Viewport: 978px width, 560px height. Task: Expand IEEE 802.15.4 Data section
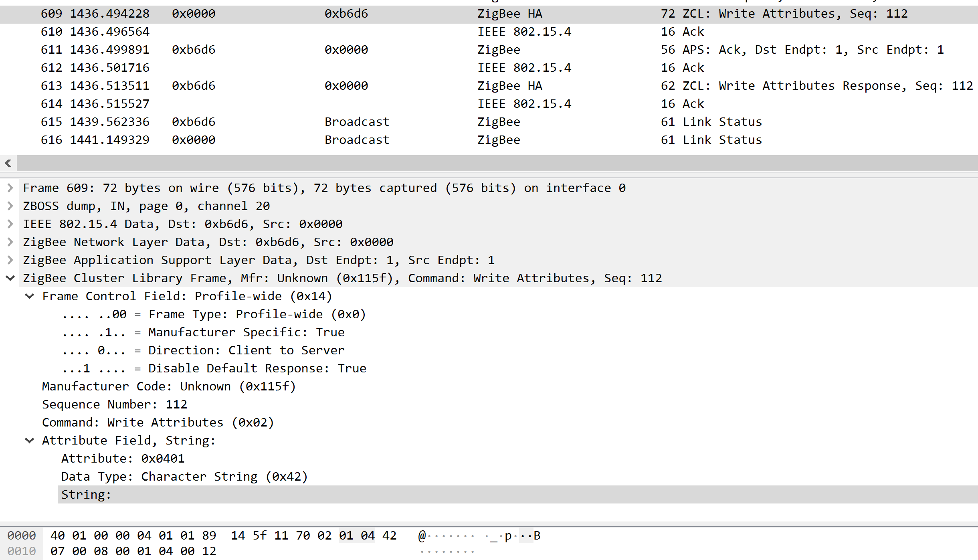[x=10, y=224]
